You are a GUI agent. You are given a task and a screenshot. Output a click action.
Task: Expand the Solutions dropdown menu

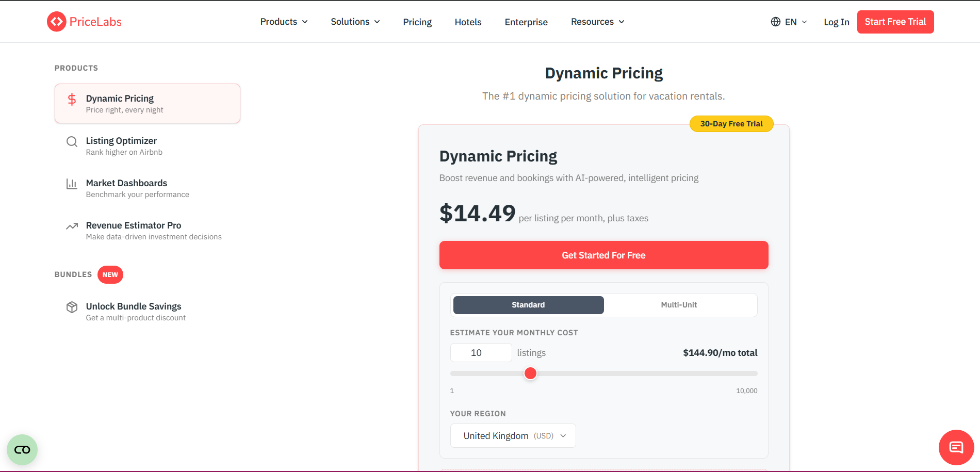coord(355,22)
